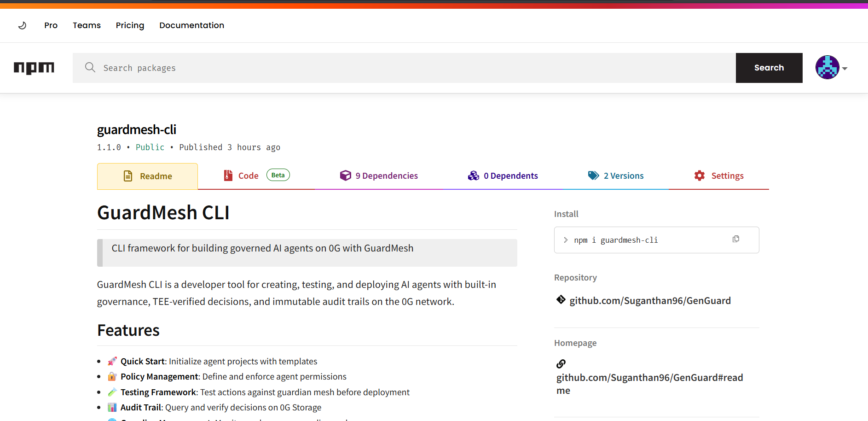Click the test tube emoji icon
Image resolution: width=868 pixels, height=421 pixels.
pos(112,392)
